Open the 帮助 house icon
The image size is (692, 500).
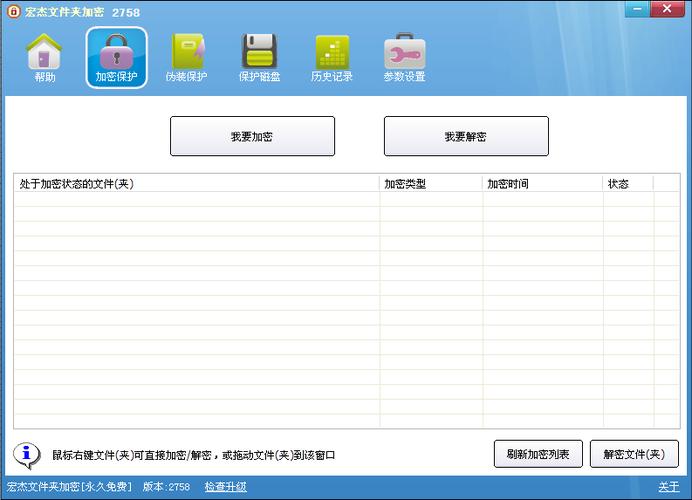click(x=44, y=57)
